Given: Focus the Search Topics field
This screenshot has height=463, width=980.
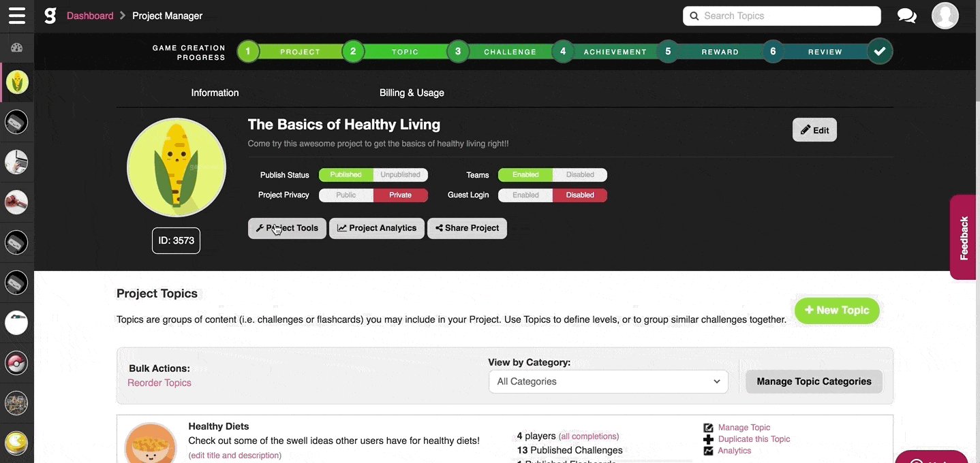Looking at the screenshot, I should [x=782, y=16].
